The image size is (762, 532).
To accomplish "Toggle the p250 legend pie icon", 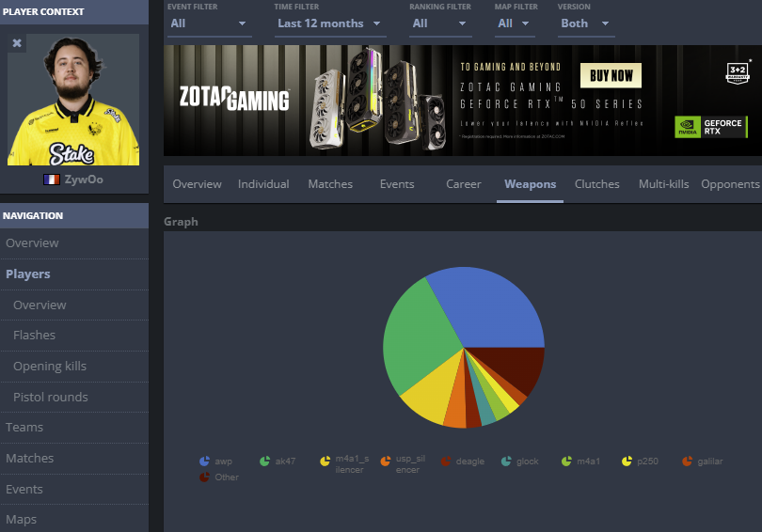I will pyautogui.click(x=627, y=462).
